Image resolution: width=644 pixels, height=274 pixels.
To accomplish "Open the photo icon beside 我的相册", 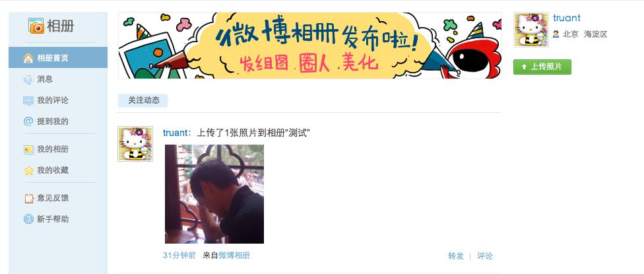I will click(x=28, y=149).
